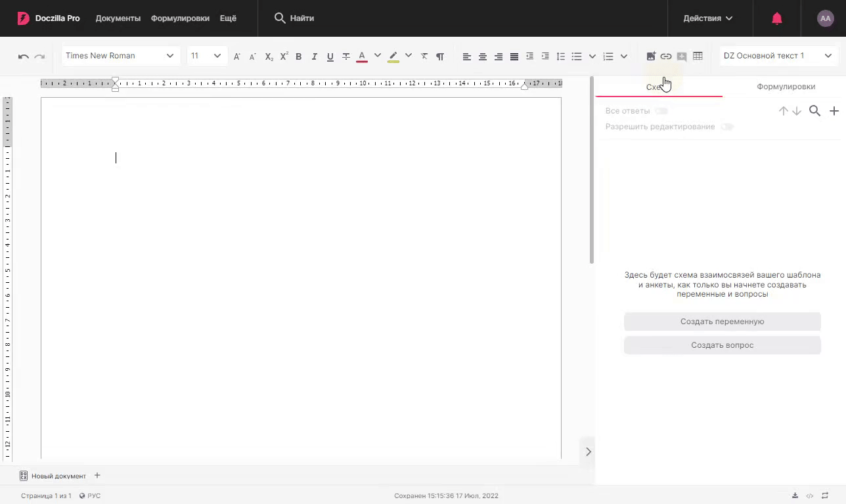The image size is (846, 504).
Task: Open the Действия dropdown menu
Action: (x=707, y=18)
